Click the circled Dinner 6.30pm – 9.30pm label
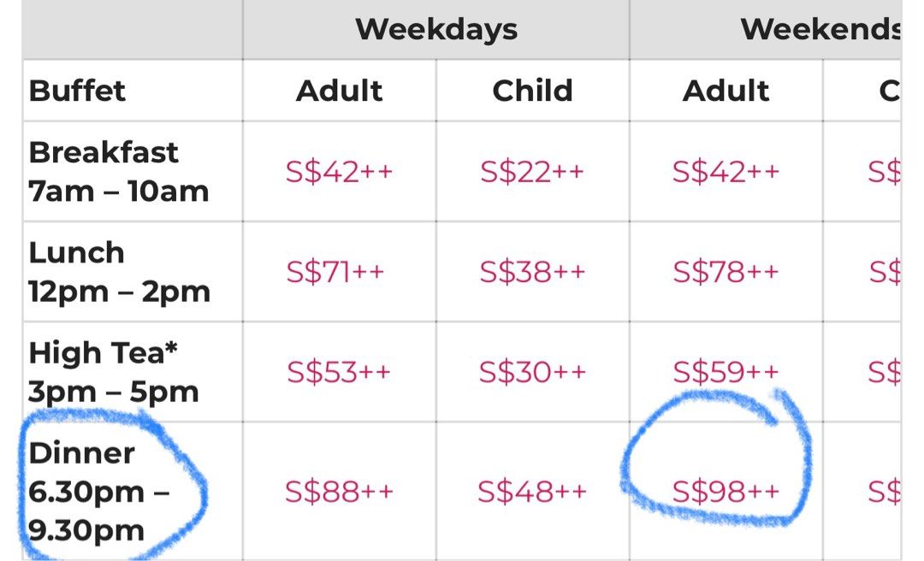The image size is (924, 561). coord(98,491)
